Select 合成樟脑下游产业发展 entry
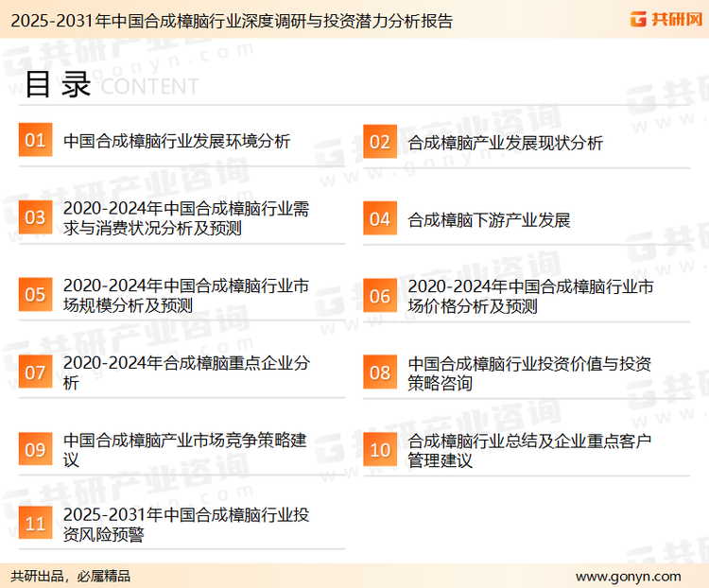Screen dimensions: 709x588 click(x=489, y=220)
